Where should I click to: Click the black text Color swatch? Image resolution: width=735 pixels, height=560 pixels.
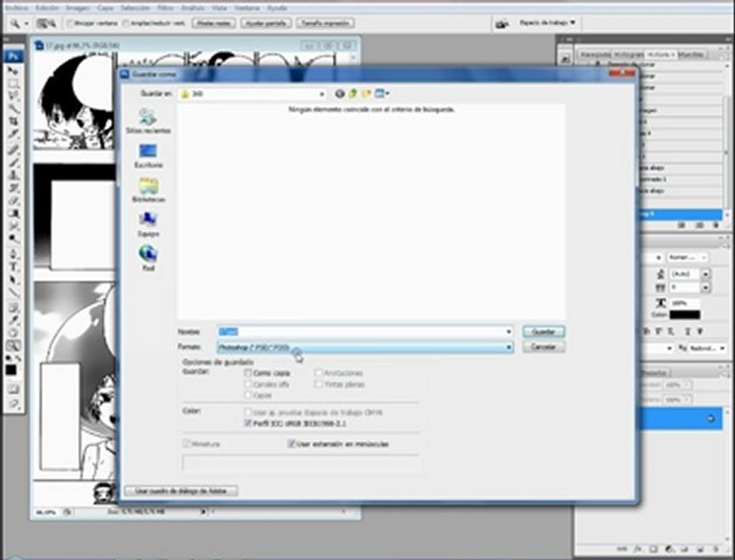click(x=685, y=315)
